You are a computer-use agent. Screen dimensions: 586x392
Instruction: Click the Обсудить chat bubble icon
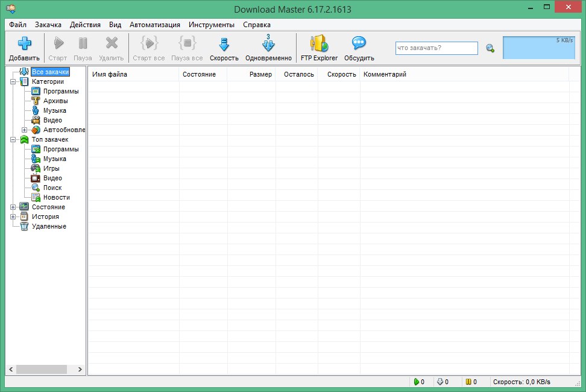(x=359, y=43)
